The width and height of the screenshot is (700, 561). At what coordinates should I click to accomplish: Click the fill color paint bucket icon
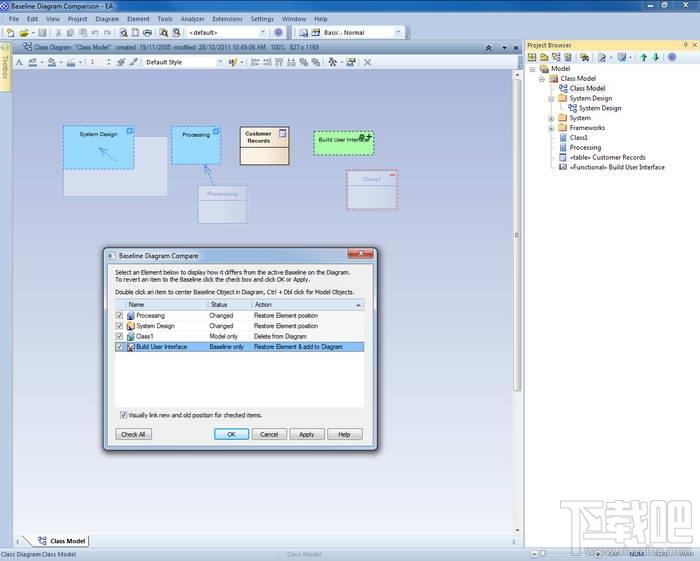(x=52, y=62)
